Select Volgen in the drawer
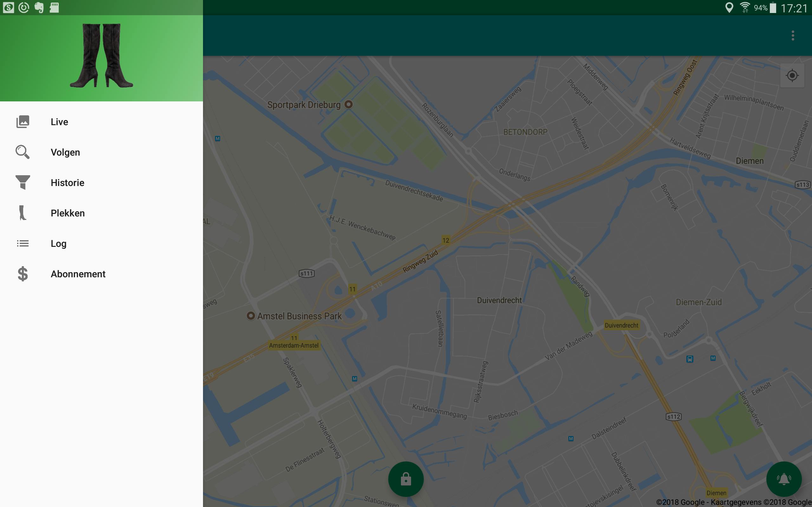812x507 pixels. [x=65, y=152]
